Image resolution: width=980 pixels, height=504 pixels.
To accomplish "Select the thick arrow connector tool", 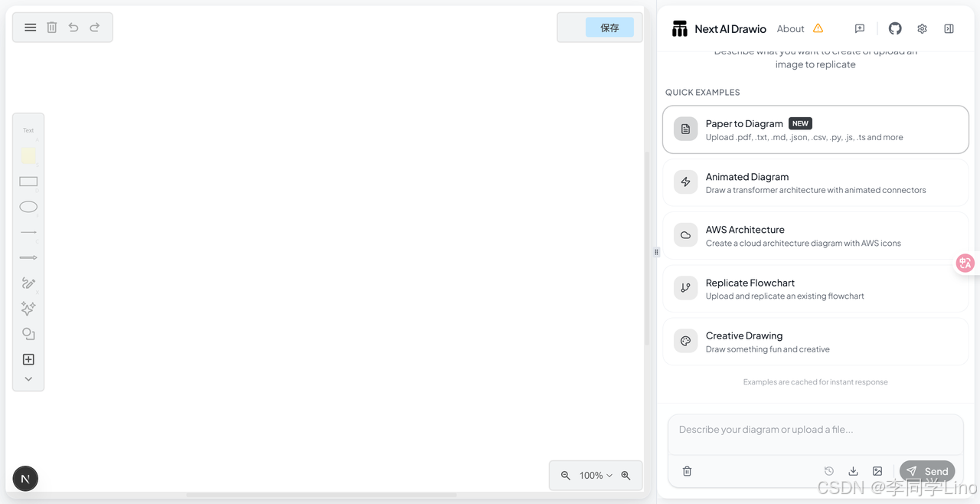I will point(28,257).
